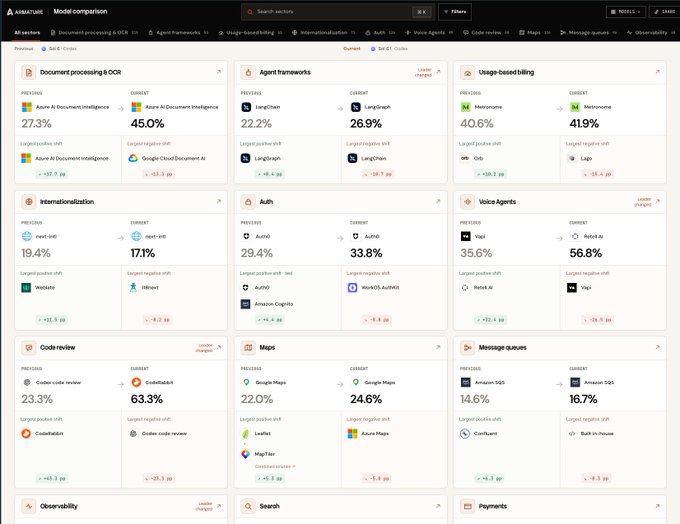Switch to Agent frameworks tab

[x=178, y=33]
